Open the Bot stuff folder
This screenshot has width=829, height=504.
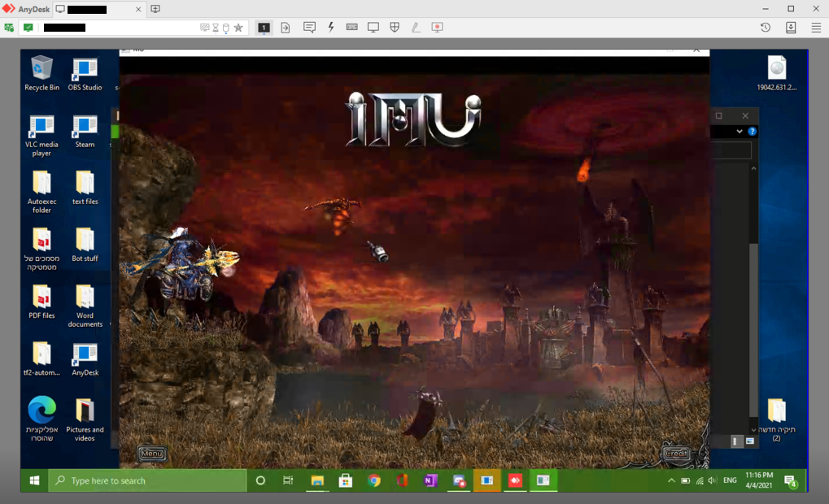coord(85,245)
